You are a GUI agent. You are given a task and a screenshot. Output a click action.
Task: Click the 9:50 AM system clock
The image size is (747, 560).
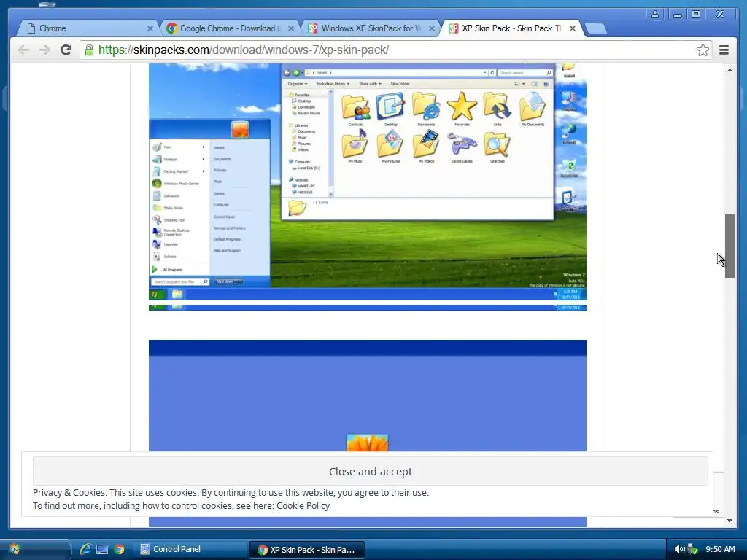[720, 549]
